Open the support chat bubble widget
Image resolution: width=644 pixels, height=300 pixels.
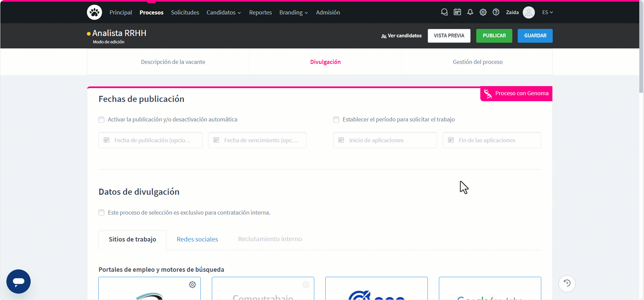tap(19, 282)
